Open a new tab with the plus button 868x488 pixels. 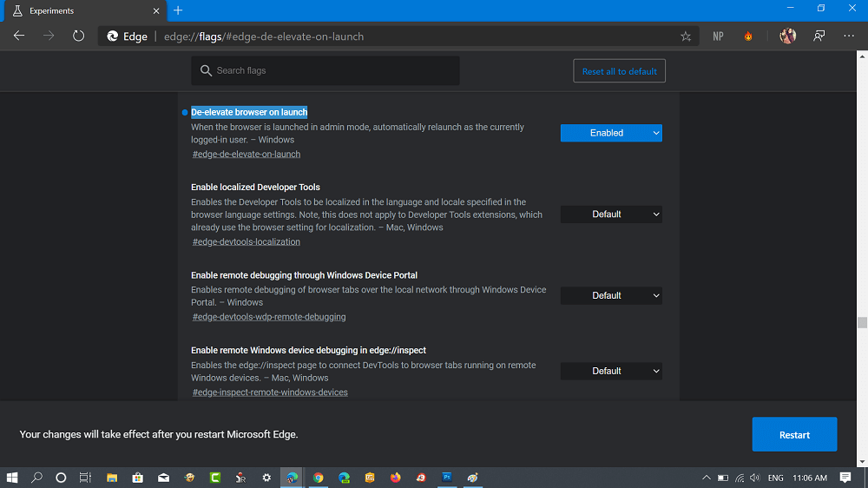coord(178,10)
